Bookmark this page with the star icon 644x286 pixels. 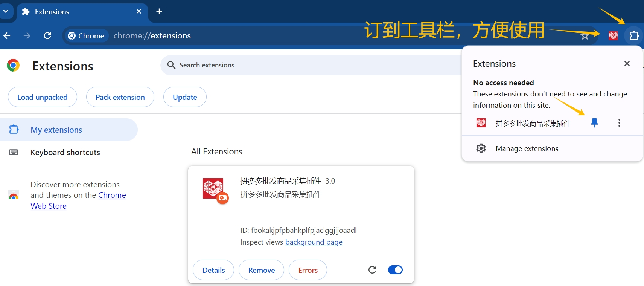585,36
